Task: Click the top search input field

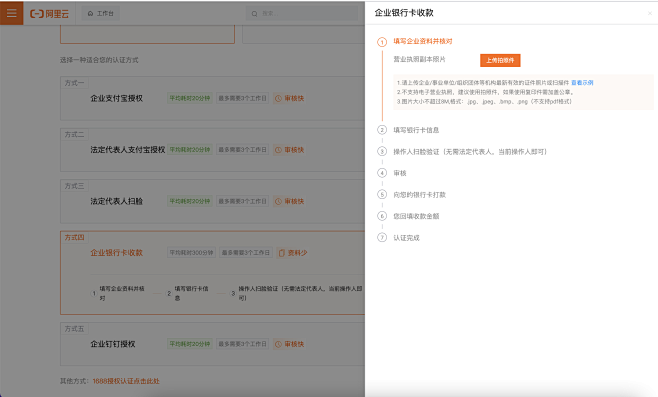Action: [x=302, y=13]
